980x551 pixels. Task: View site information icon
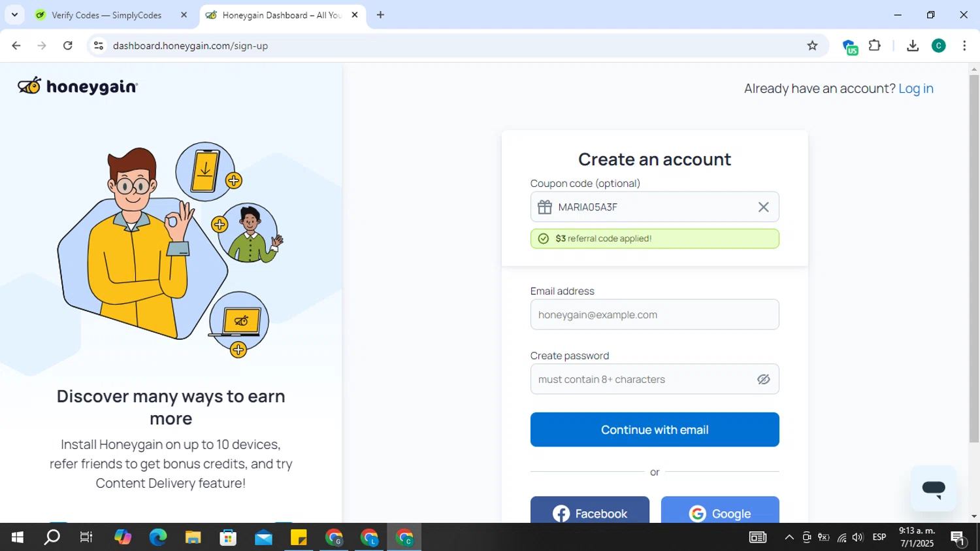point(99,46)
